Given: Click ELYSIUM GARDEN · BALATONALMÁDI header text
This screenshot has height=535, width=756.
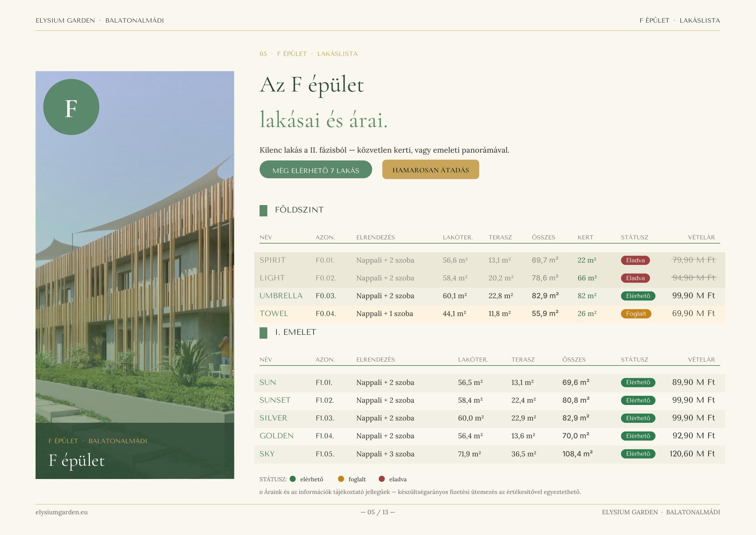Looking at the screenshot, I should point(100,20).
